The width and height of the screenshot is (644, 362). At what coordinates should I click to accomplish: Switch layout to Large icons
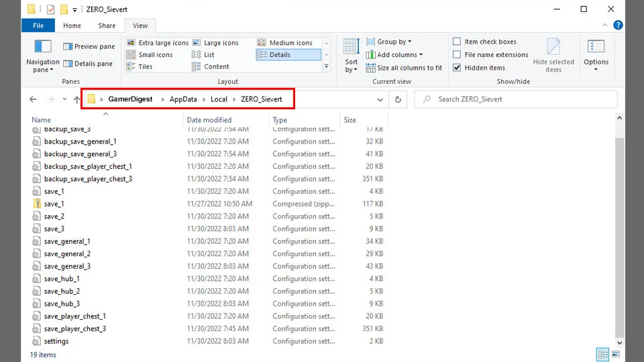[x=215, y=43]
